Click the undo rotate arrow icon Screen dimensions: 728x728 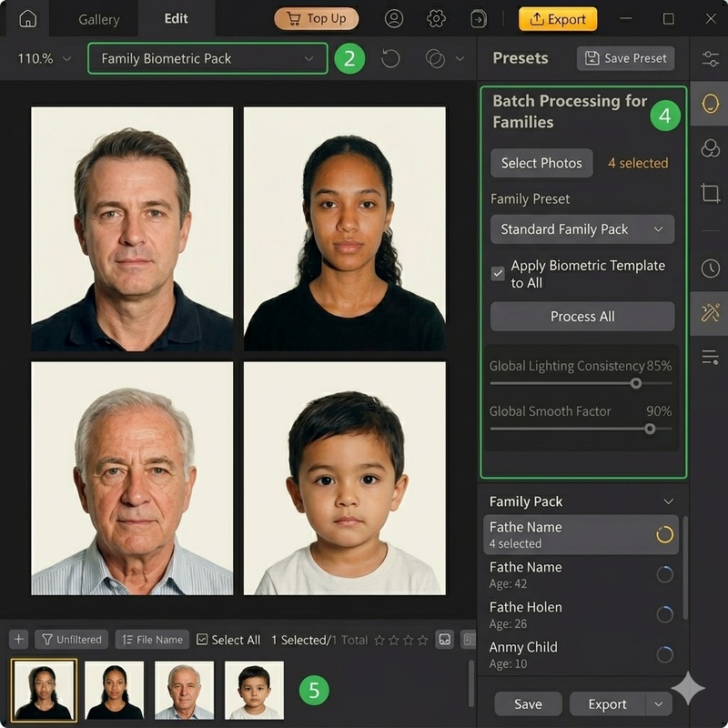pyautogui.click(x=390, y=58)
